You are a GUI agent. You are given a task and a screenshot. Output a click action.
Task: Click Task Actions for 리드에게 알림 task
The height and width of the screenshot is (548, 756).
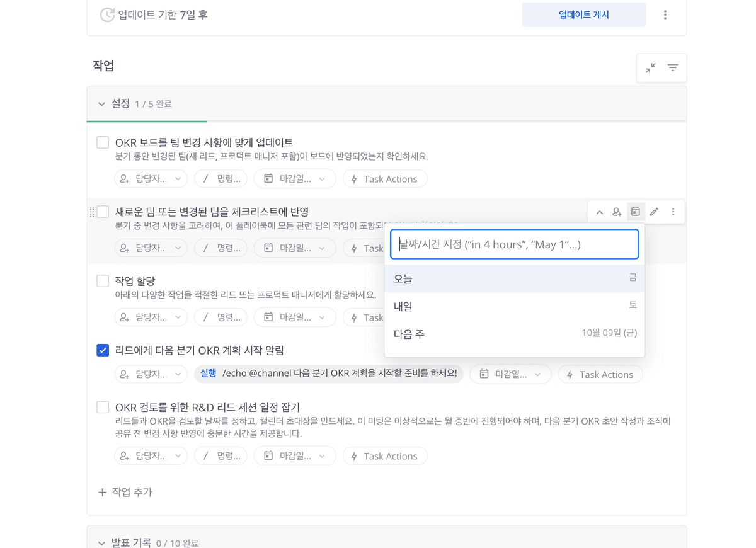point(600,374)
